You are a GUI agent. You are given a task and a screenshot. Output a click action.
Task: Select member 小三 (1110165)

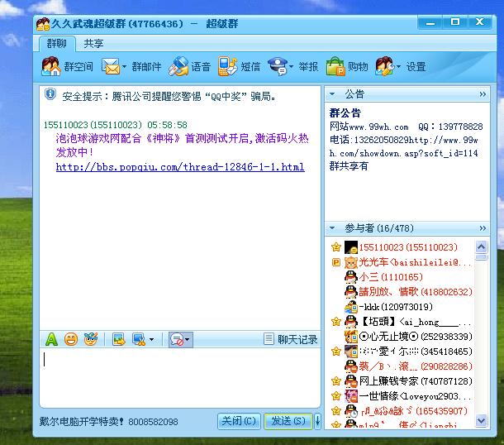tap(400, 277)
